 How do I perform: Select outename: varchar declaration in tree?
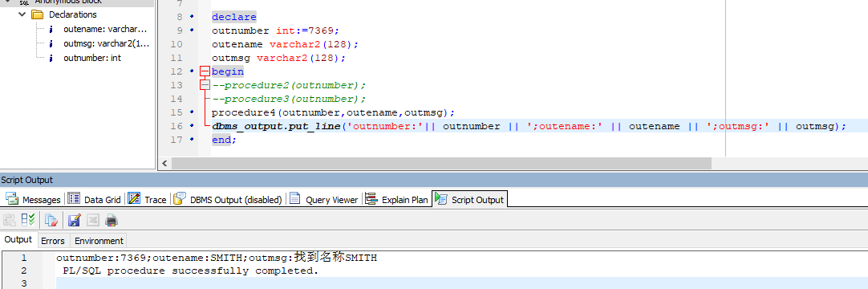[x=105, y=29]
